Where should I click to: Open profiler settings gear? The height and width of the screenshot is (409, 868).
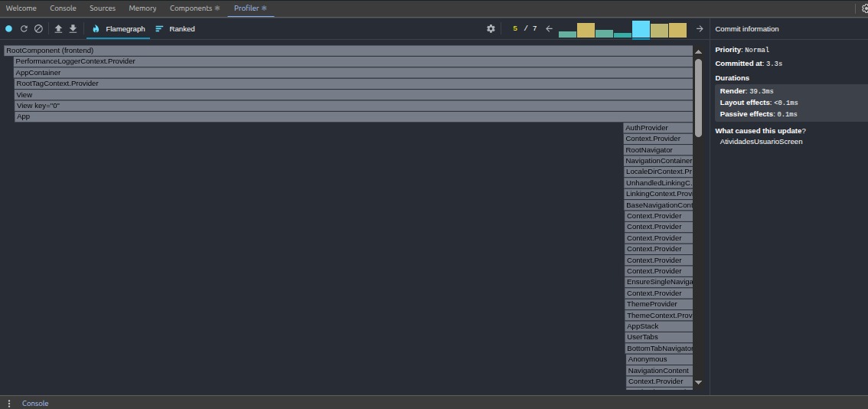coord(491,29)
